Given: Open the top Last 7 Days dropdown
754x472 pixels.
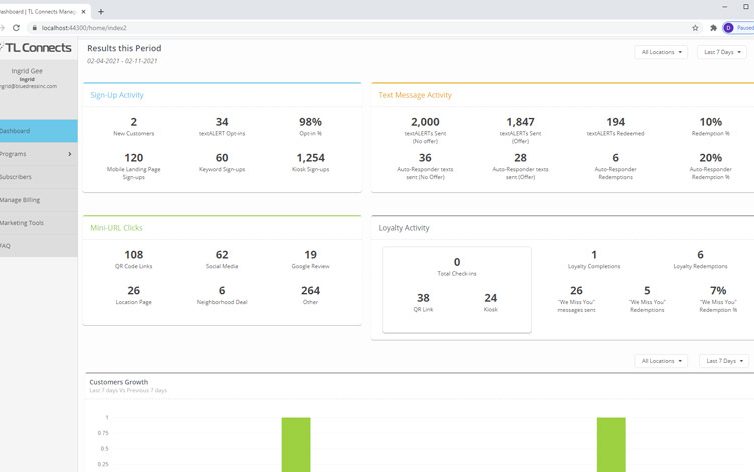Looking at the screenshot, I should point(722,52).
